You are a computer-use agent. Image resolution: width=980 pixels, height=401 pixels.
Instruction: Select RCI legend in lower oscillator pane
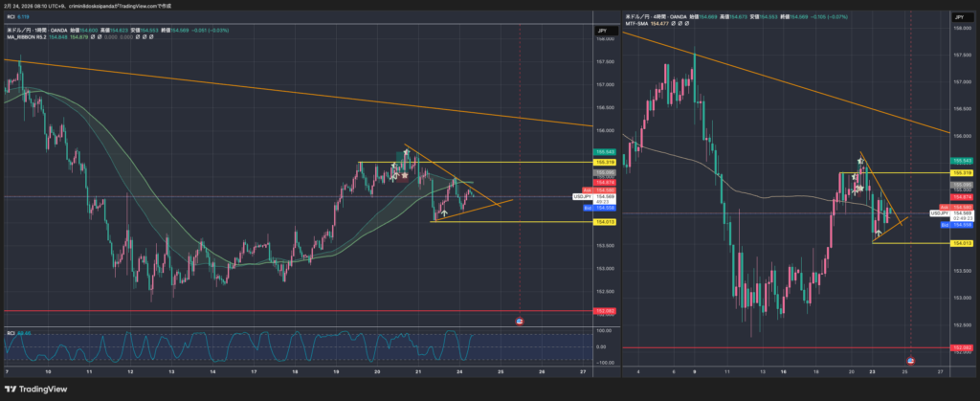point(15,332)
